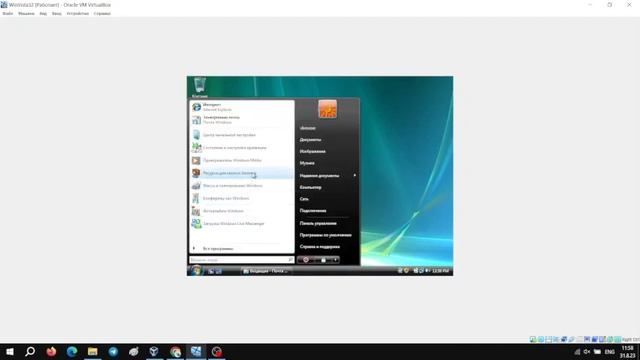The height and width of the screenshot is (360, 640).
Task: Open the shutdown options arrow menu
Action: coord(336,260)
